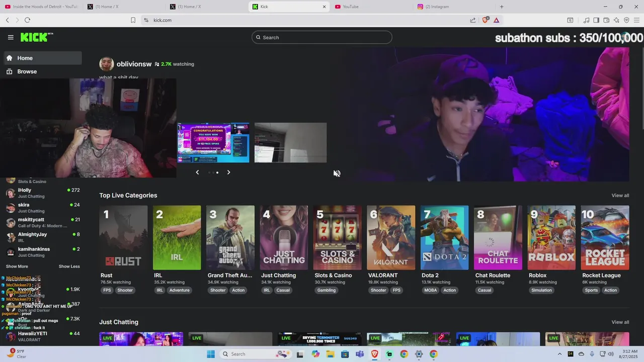The height and width of the screenshot is (362, 644).
Task: Open the tab search icon in toolbar
Action: 570,20
